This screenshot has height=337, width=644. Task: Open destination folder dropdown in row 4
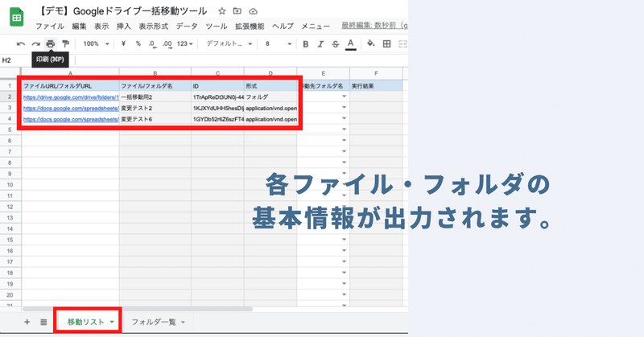345,118
